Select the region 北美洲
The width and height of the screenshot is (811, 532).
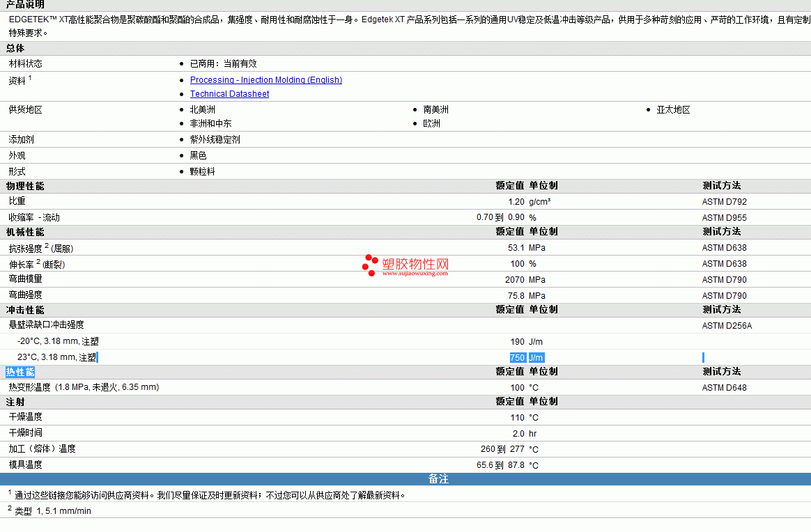[x=202, y=109]
